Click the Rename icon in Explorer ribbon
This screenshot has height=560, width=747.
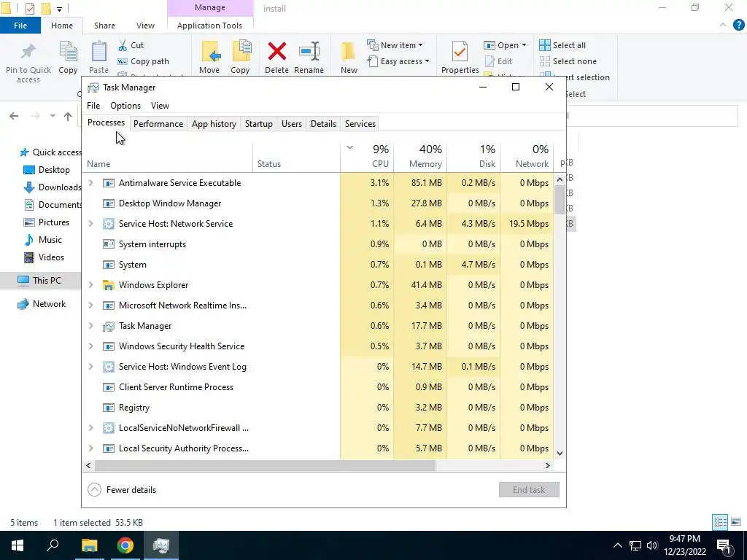point(309,52)
